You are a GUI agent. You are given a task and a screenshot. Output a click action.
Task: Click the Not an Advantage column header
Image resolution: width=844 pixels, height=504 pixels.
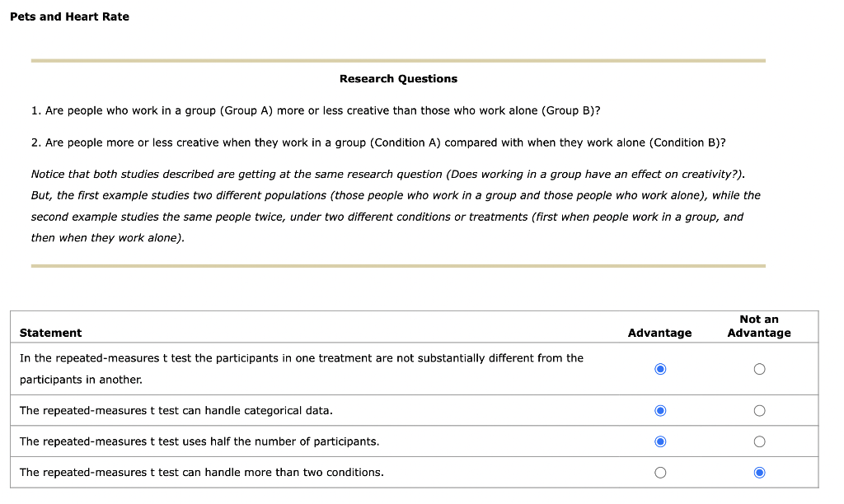pyautogui.click(x=759, y=325)
